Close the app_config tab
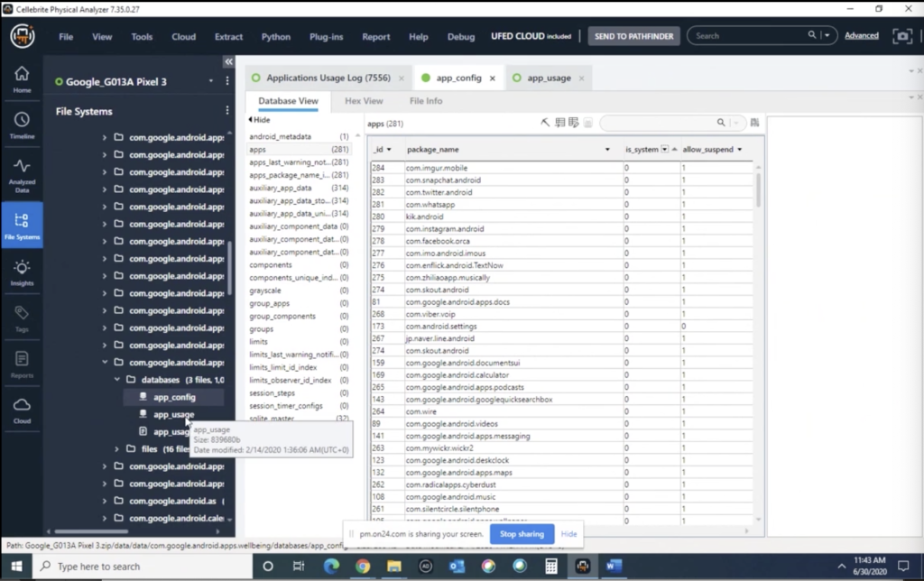Screen dimensions: 924x581 pos(493,78)
